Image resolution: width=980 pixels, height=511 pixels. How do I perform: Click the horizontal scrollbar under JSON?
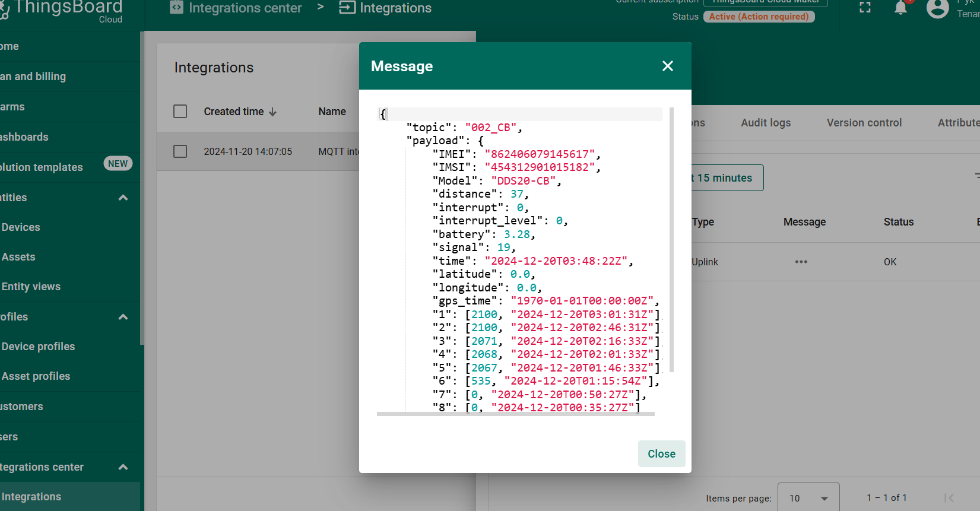(x=515, y=414)
